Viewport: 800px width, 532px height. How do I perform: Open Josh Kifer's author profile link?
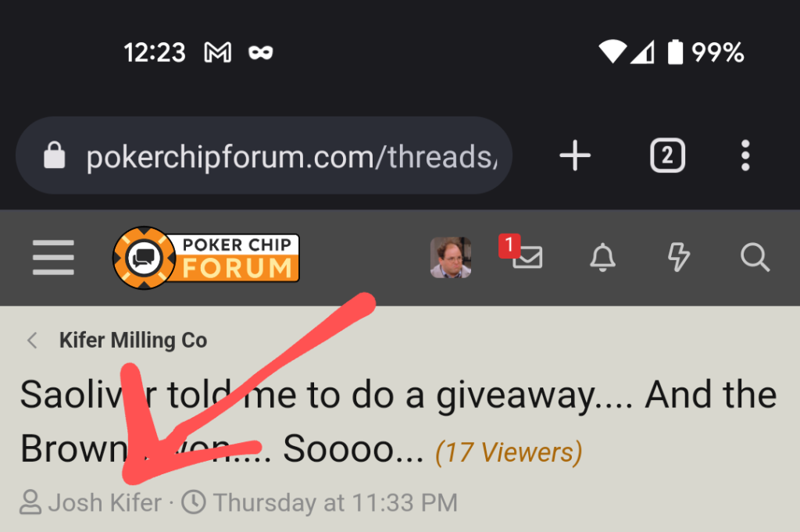tap(105, 502)
